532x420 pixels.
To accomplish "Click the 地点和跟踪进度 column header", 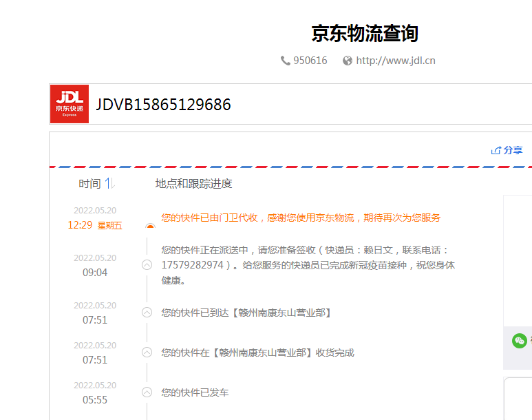I will pos(193,184).
